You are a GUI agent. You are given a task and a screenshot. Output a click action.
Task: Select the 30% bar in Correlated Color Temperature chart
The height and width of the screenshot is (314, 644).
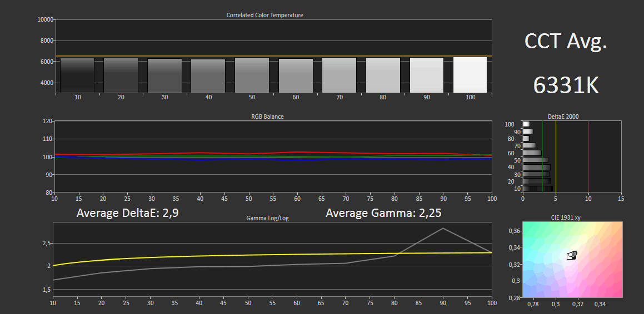pyautogui.click(x=164, y=76)
